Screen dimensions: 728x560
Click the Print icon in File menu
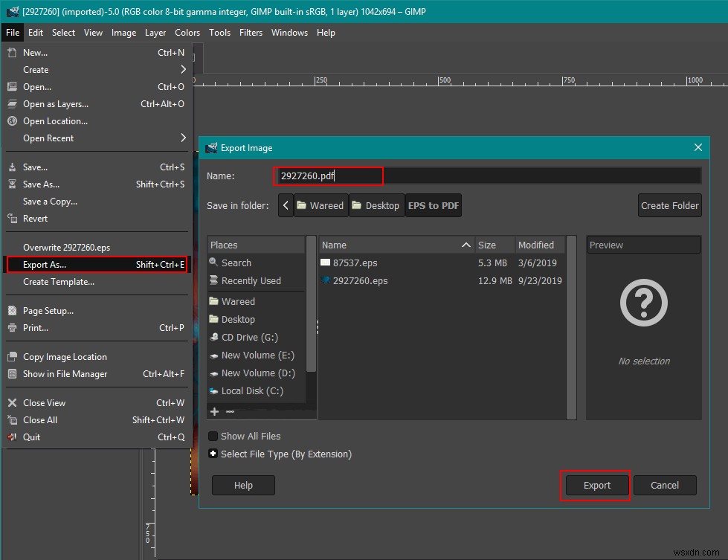click(12, 328)
